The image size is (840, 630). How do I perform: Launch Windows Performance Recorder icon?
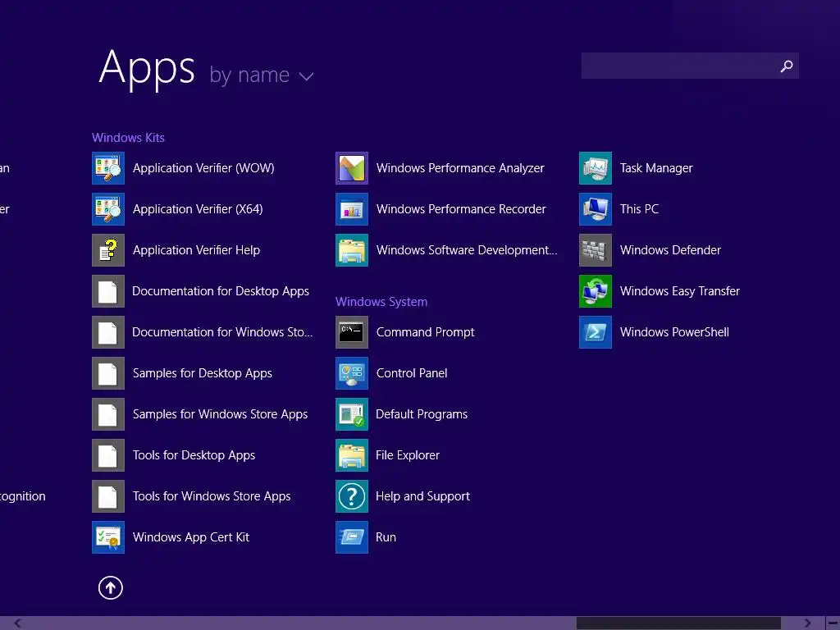[x=352, y=209]
